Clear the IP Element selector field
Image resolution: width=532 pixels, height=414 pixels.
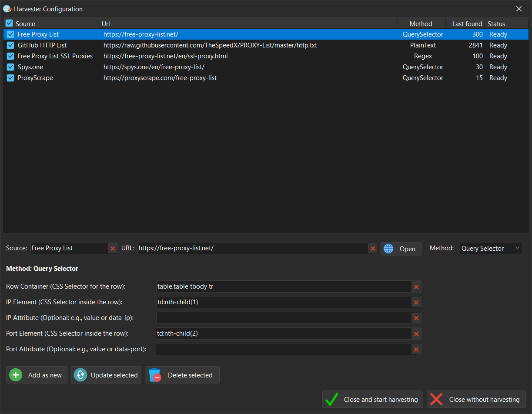416,303
